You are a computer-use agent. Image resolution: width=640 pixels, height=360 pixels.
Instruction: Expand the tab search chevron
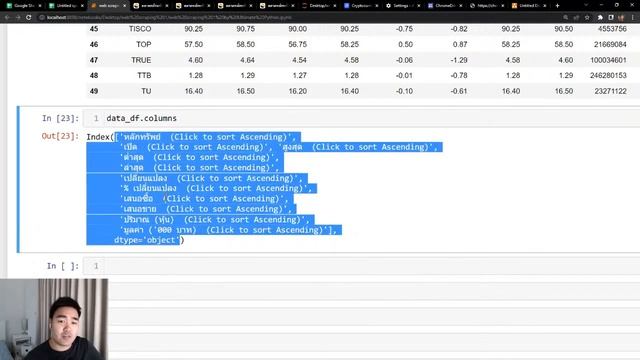586,5
